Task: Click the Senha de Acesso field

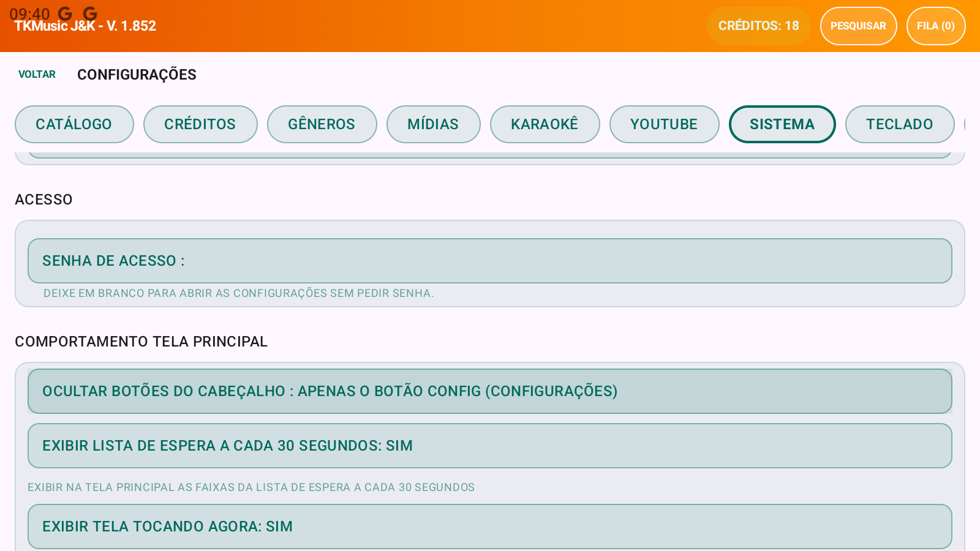Action: pos(490,261)
